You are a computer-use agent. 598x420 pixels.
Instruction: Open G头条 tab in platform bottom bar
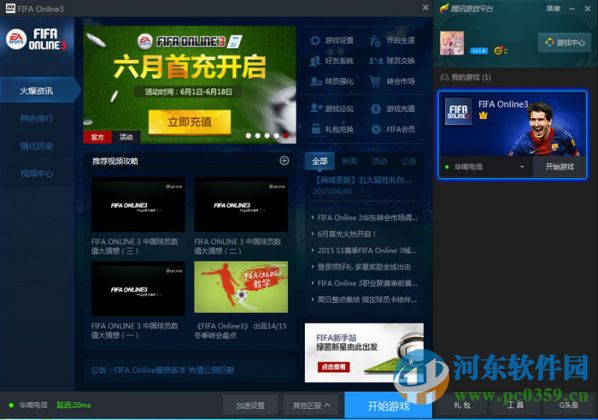(569, 405)
